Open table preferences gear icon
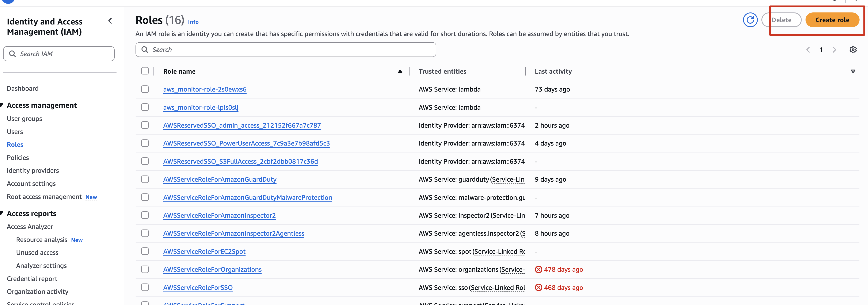The image size is (868, 305). tap(853, 50)
